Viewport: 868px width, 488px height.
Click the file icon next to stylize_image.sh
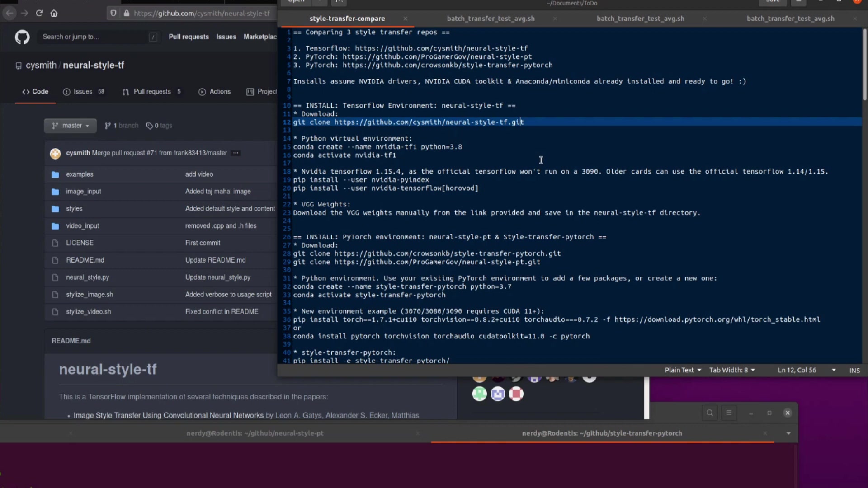55,295
